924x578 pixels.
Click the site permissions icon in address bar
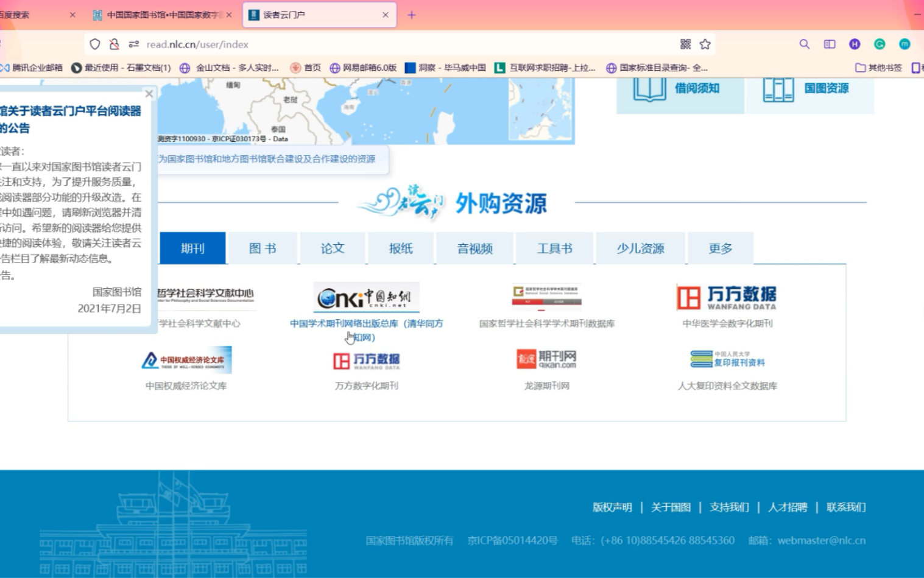[x=134, y=44]
